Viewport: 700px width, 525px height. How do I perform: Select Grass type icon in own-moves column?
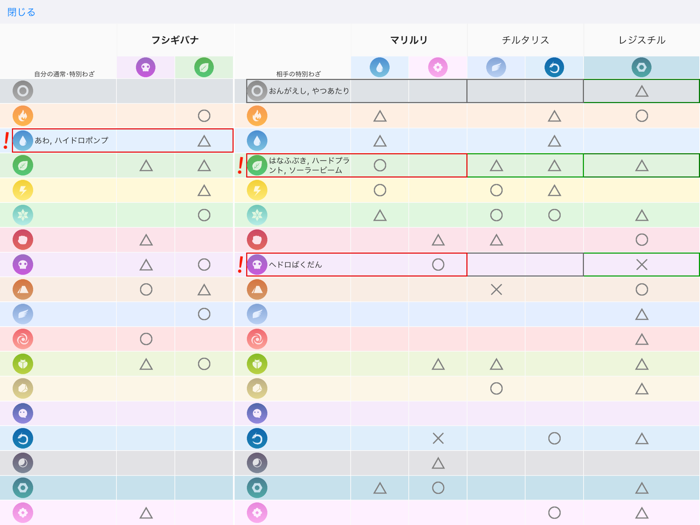click(x=23, y=166)
